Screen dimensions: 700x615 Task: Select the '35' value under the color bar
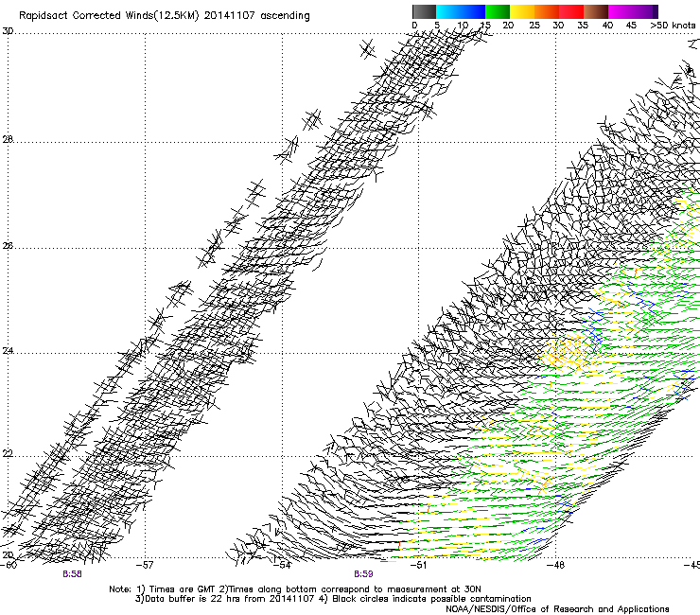tap(583, 26)
